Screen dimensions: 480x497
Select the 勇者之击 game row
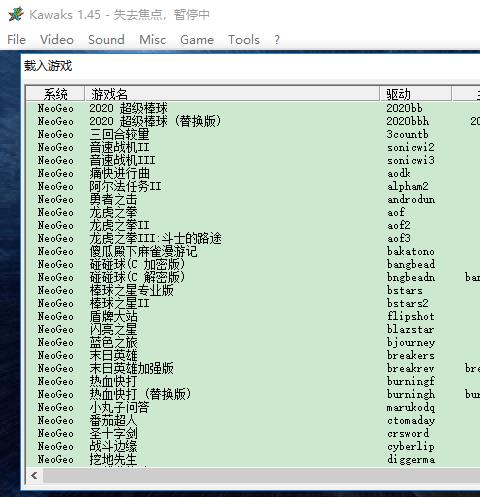click(253, 199)
